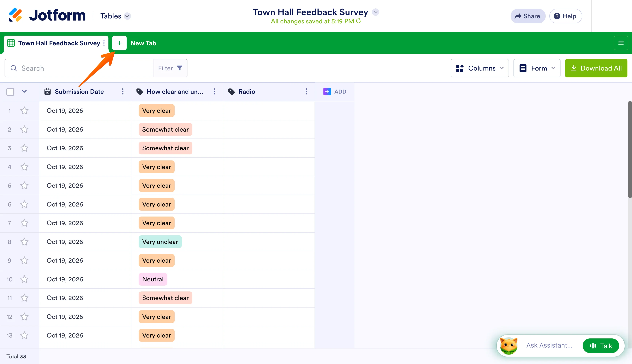The image size is (632, 364).
Task: Toggle the star on row 8
Action: 24,242
